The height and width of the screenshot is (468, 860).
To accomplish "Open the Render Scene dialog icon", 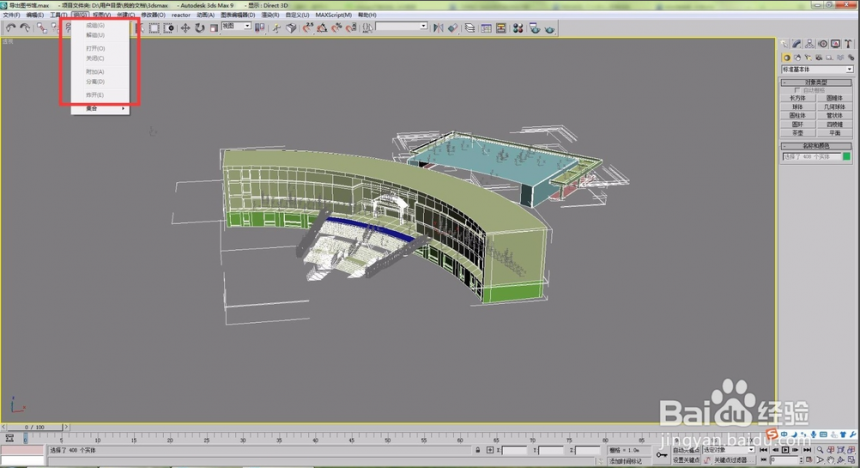I will (x=535, y=28).
